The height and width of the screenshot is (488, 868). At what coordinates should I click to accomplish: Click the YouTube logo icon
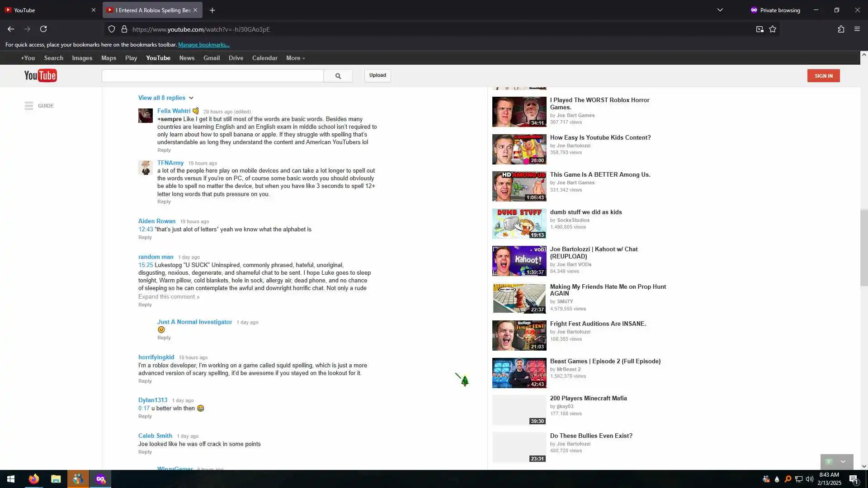(40, 75)
